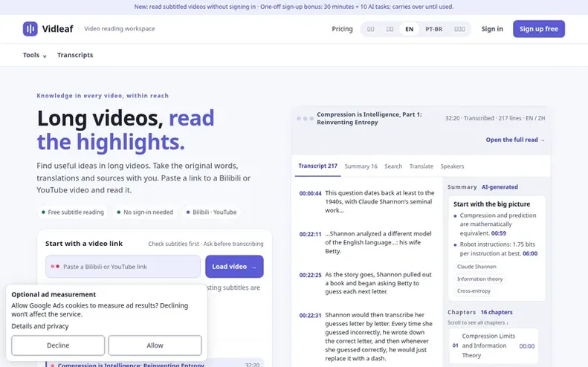Open the full read link
This screenshot has width=588, height=367.
(515, 140)
